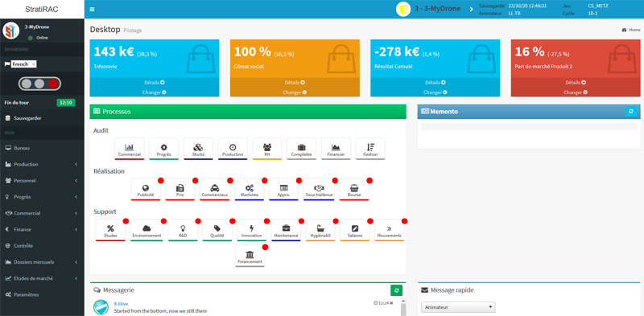Expand the Production sidebar menu

[x=42, y=164]
